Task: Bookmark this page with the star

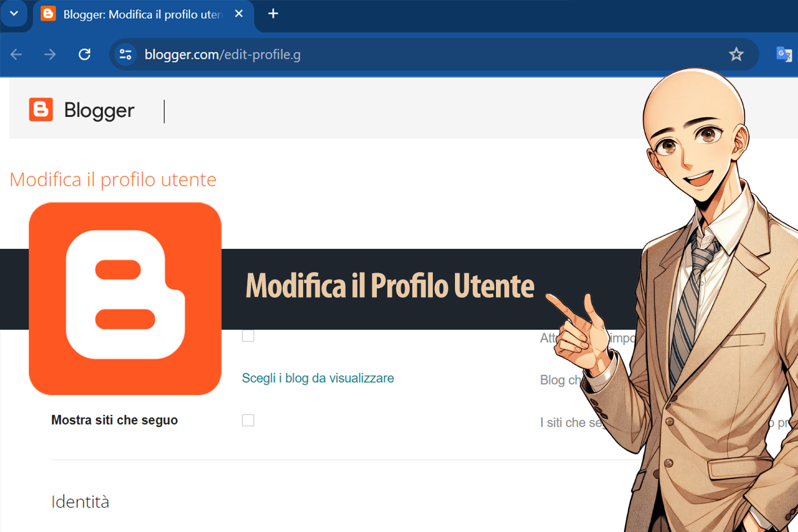Action: point(736,54)
